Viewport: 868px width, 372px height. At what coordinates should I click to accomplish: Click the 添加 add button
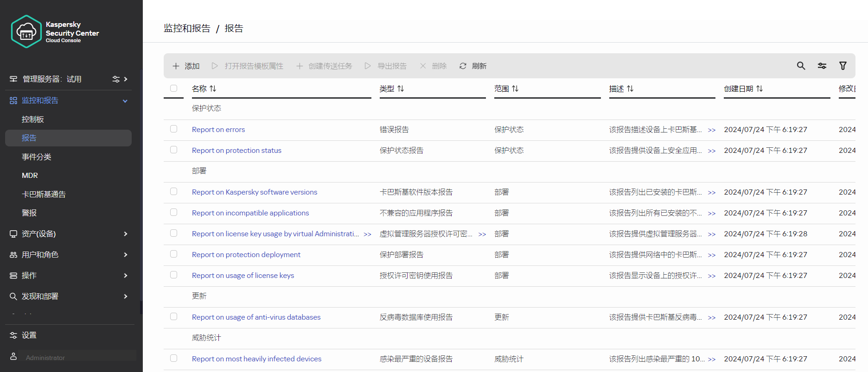click(186, 66)
